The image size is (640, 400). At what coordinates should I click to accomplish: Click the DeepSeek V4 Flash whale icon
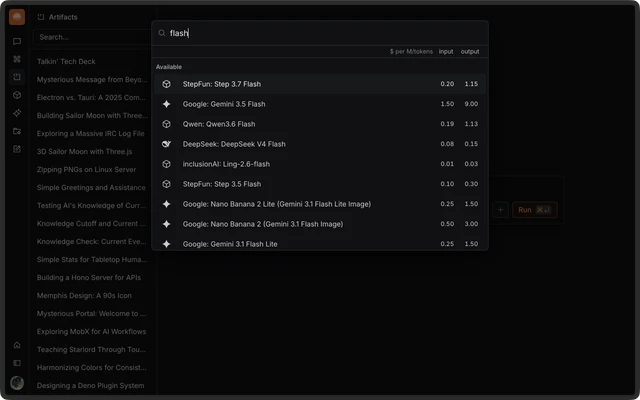(x=167, y=144)
